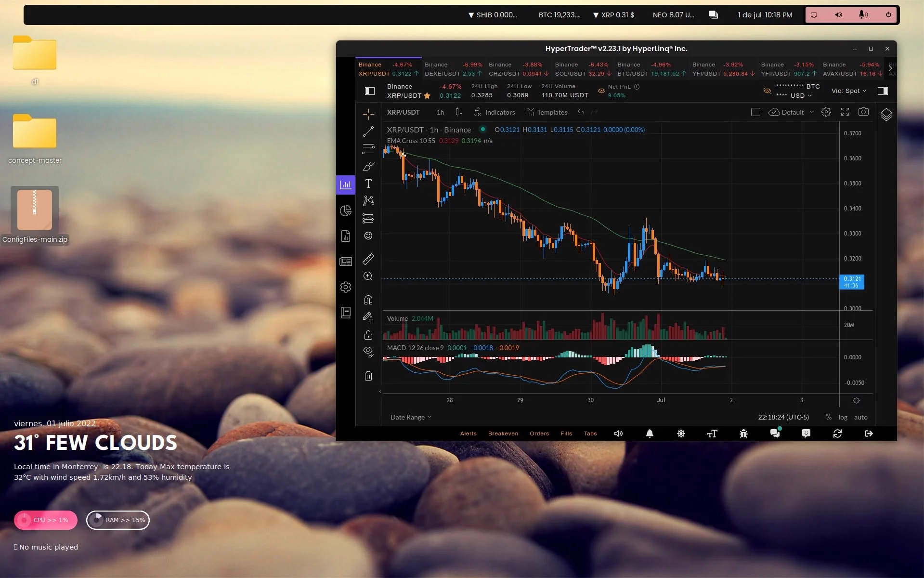
Task: Switch to the BTC/USDT ticker tab
Action: (x=652, y=69)
